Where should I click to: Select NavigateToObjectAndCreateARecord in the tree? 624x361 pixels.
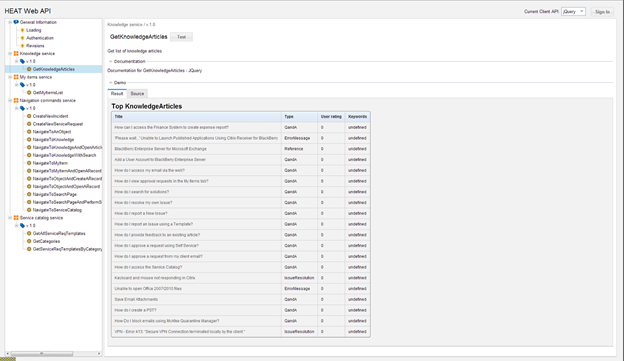click(x=67, y=179)
